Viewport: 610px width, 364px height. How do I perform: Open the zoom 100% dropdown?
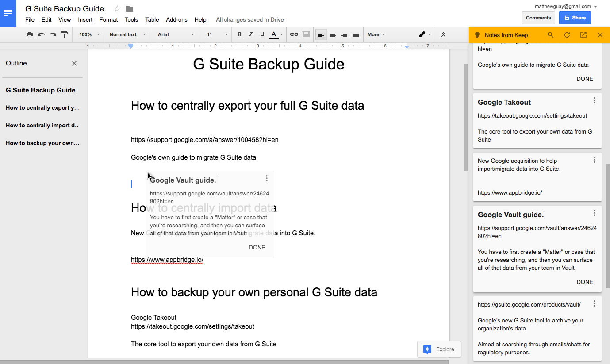(89, 34)
